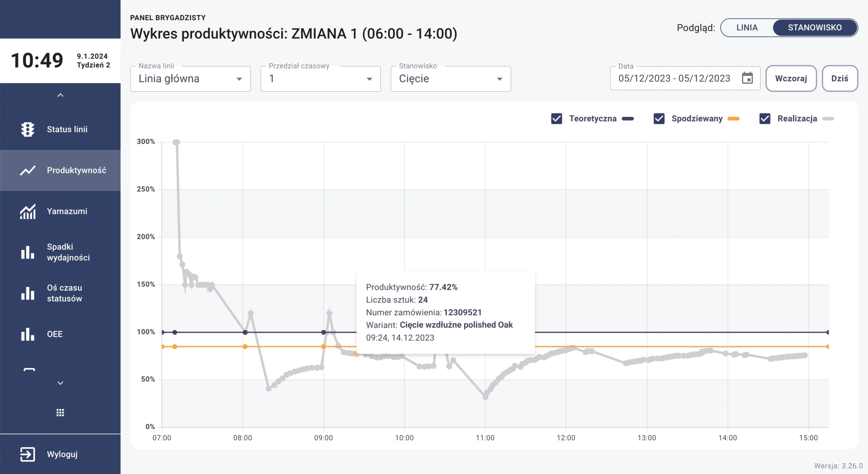
Task: Click the Spadki wydajności bar chart icon
Action: pos(27,252)
